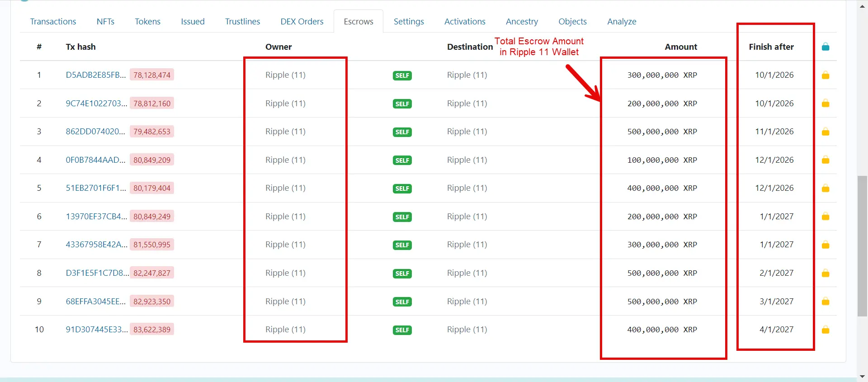
Task: Open the Settings tab
Action: point(409,21)
